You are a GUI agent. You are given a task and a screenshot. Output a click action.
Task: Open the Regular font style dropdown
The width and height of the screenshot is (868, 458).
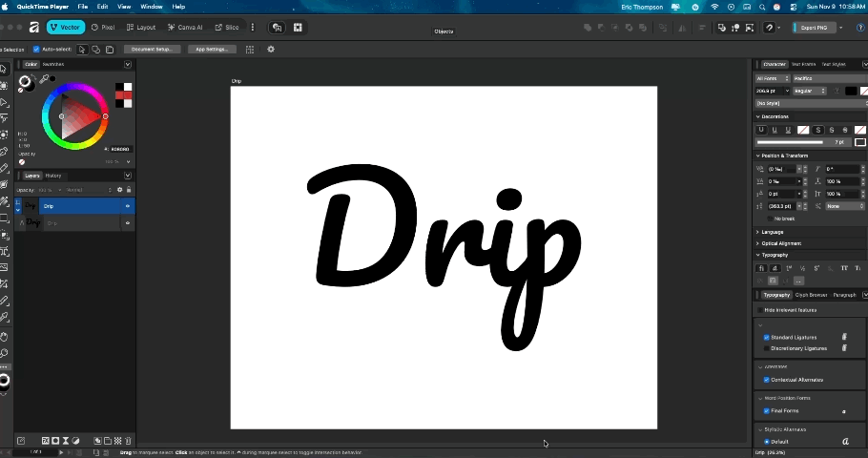tap(809, 91)
